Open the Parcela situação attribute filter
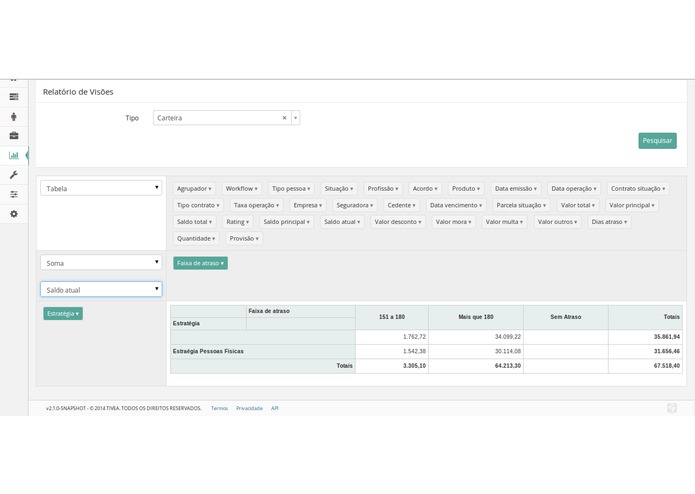Screen dimensions: 695x494 (x=521, y=205)
